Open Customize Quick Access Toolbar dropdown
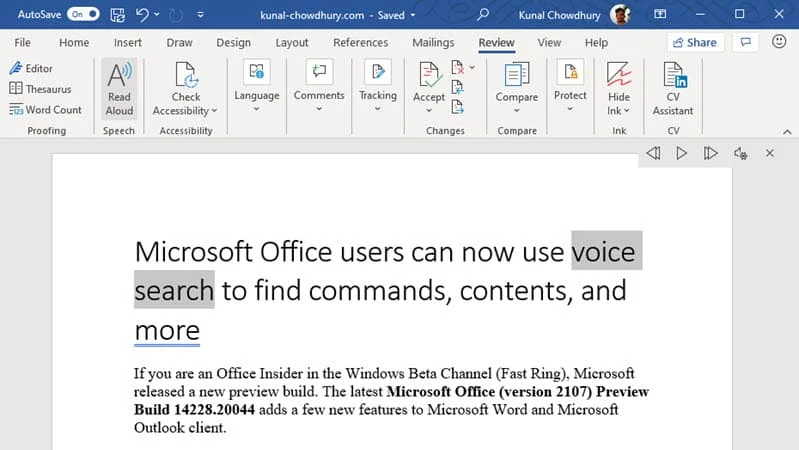Image resolution: width=799 pixels, height=450 pixels. 201,15
